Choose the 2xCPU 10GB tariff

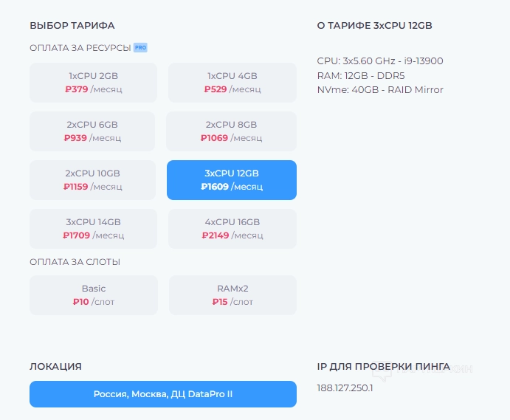(x=92, y=180)
